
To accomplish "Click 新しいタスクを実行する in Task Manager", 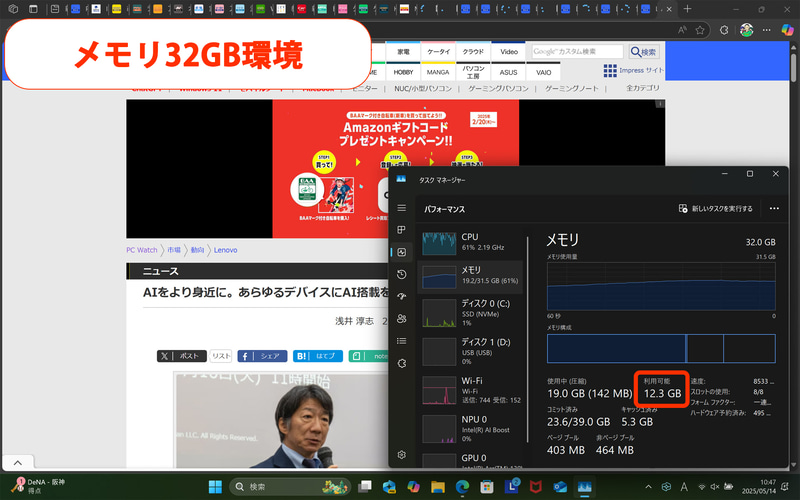I will 716,209.
